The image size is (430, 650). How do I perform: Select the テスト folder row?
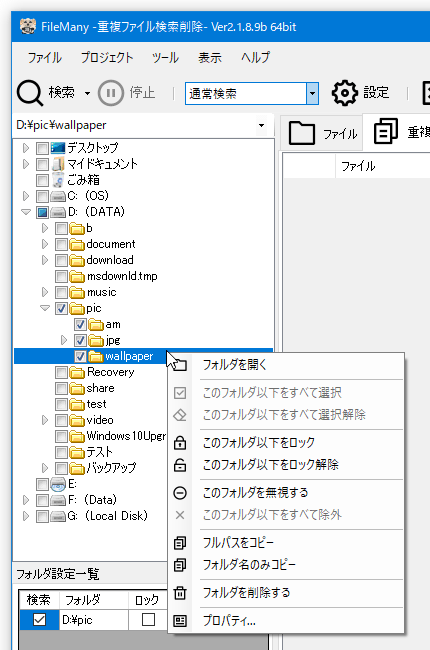[x=100, y=452]
